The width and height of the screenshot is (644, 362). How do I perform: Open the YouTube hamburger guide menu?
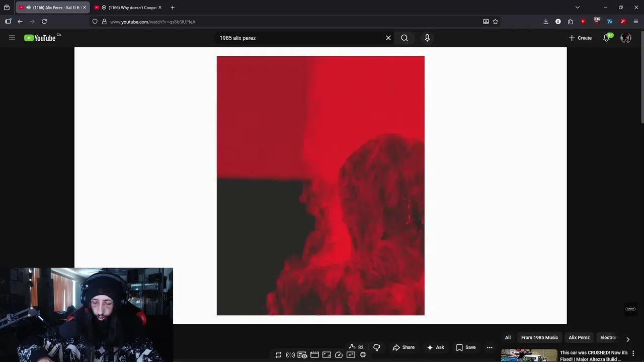(x=12, y=38)
